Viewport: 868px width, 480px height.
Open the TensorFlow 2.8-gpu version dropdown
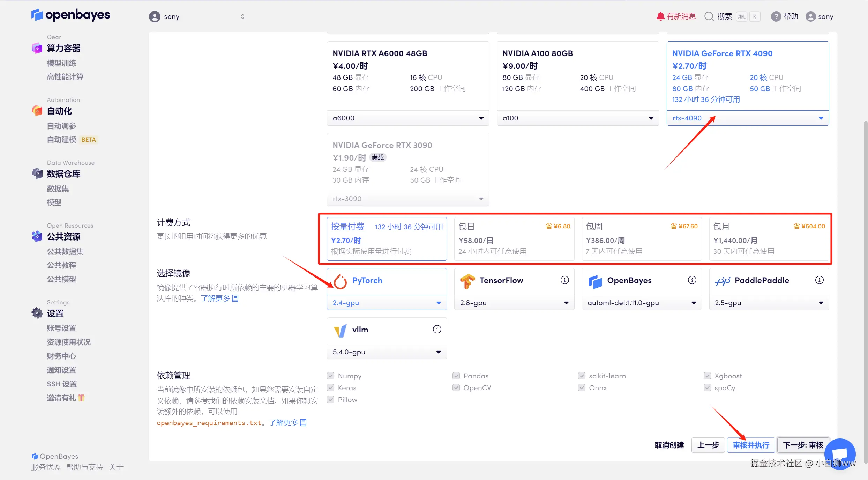pyautogui.click(x=514, y=303)
